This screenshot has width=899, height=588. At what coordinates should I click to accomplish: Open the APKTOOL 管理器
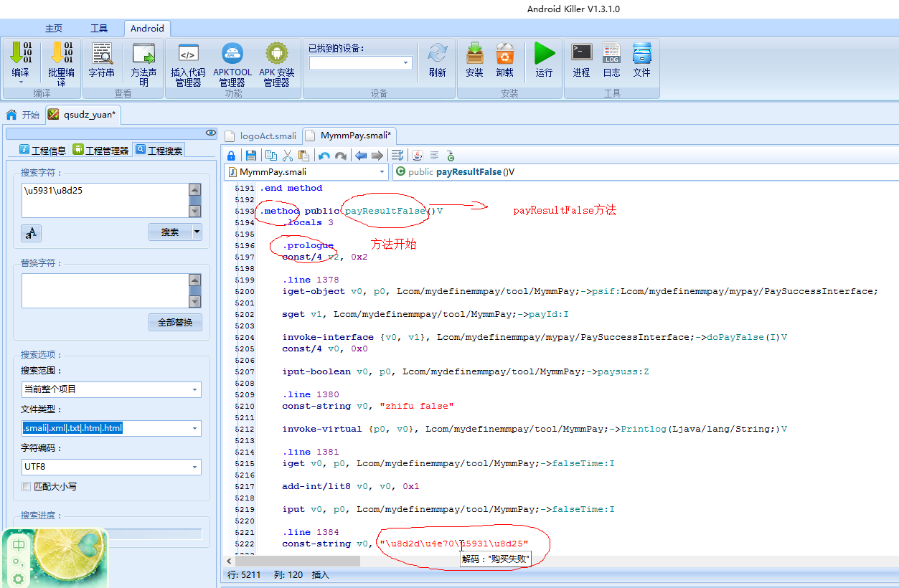pyautogui.click(x=232, y=53)
